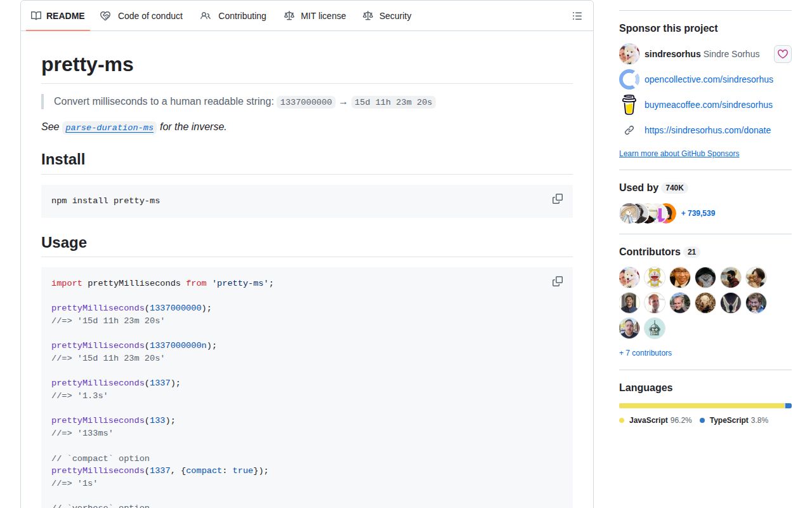Open the white dog avatar under Contributors
The width and height of the screenshot is (812, 508).
pyautogui.click(x=629, y=277)
